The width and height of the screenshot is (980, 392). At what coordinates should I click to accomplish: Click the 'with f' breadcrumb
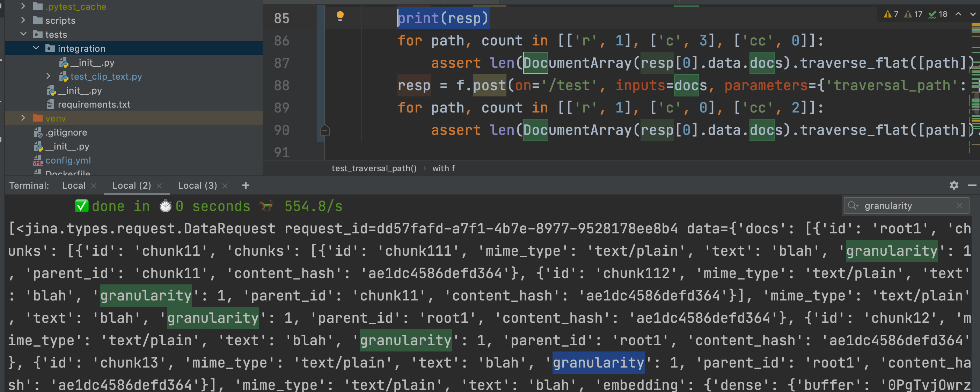[443, 168]
